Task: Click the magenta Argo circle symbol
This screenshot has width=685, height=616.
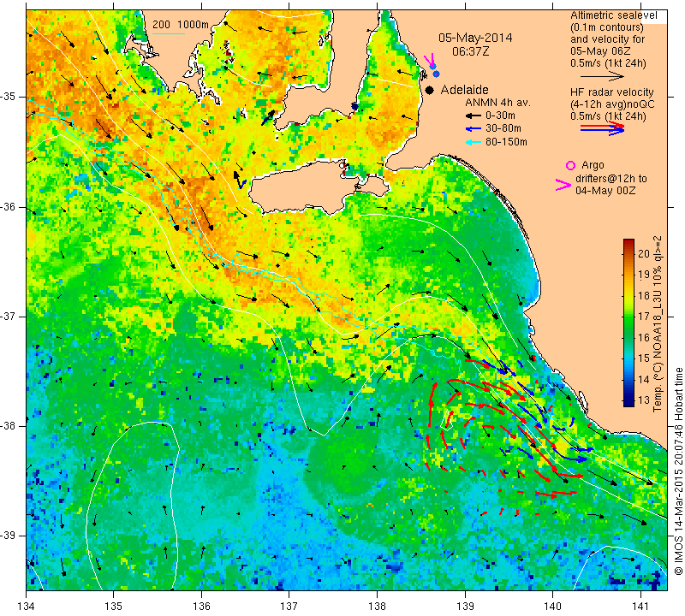Action: 570,165
